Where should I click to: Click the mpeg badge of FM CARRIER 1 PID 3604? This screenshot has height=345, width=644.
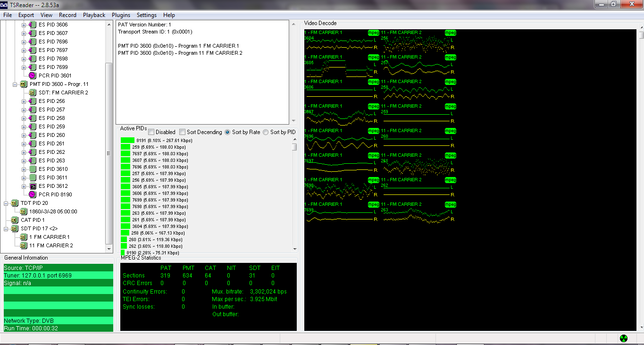point(374,33)
